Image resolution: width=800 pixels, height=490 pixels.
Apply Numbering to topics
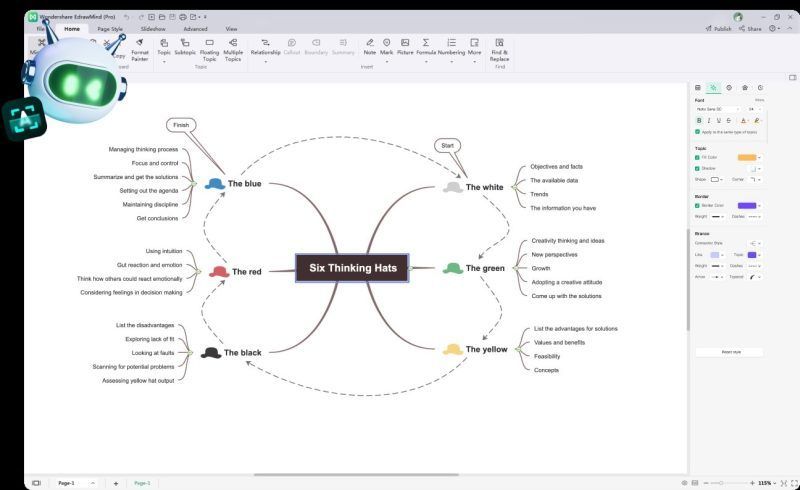pyautogui.click(x=452, y=49)
